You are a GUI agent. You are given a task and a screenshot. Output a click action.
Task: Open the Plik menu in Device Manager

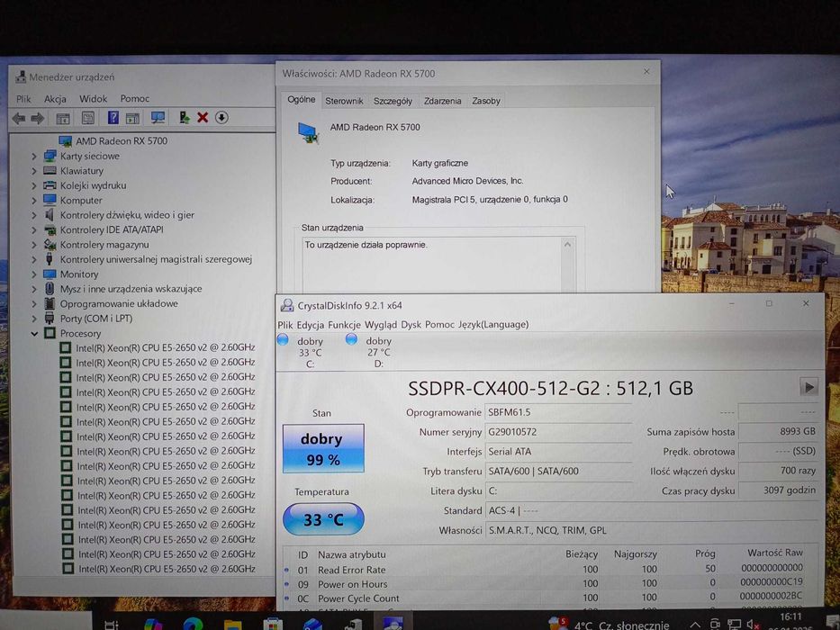click(23, 99)
